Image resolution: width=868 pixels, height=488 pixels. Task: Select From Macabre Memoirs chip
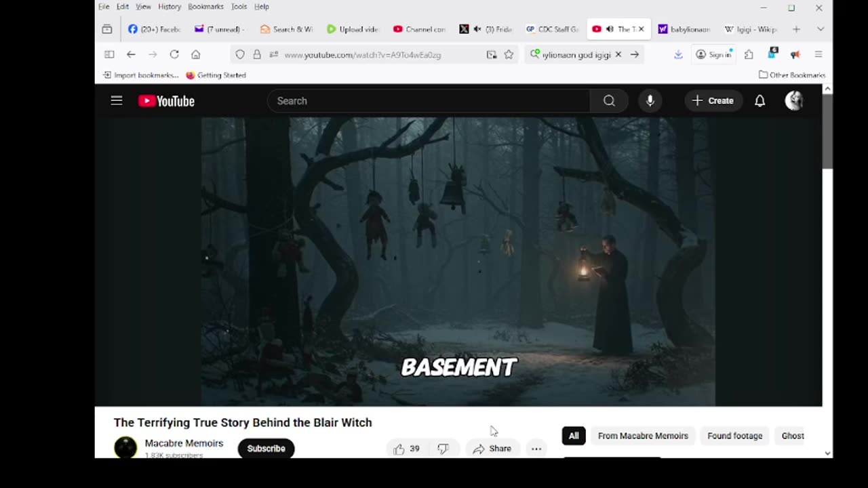[643, 436]
